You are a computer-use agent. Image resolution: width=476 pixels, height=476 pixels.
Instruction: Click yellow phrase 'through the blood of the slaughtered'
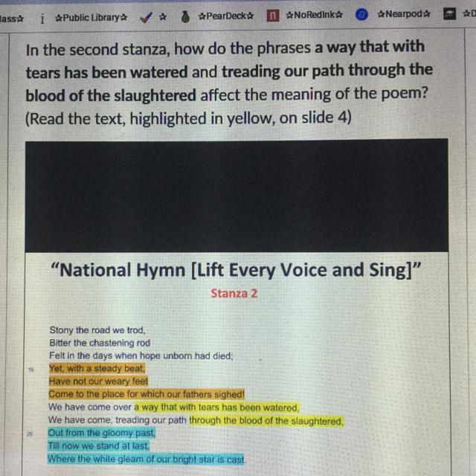pyautogui.click(x=266, y=421)
